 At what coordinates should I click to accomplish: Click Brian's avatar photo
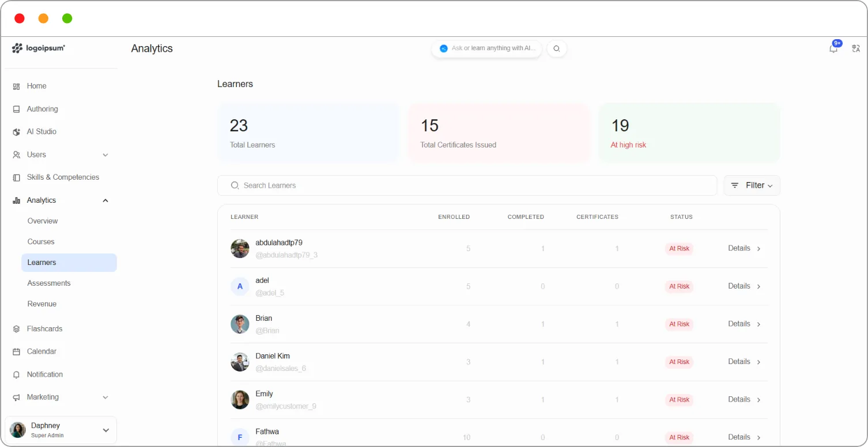[240, 324]
